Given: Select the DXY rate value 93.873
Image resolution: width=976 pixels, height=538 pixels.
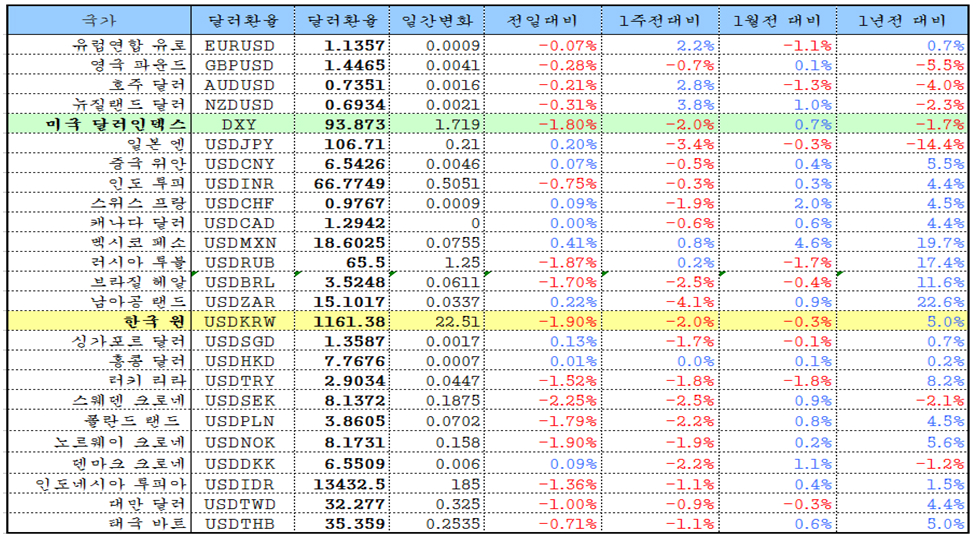Looking at the screenshot, I should [357, 124].
